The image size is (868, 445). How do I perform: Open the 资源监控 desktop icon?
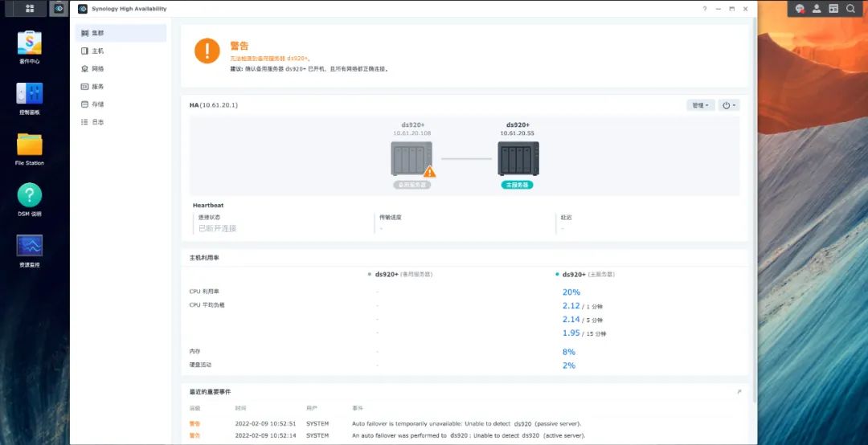(30, 251)
